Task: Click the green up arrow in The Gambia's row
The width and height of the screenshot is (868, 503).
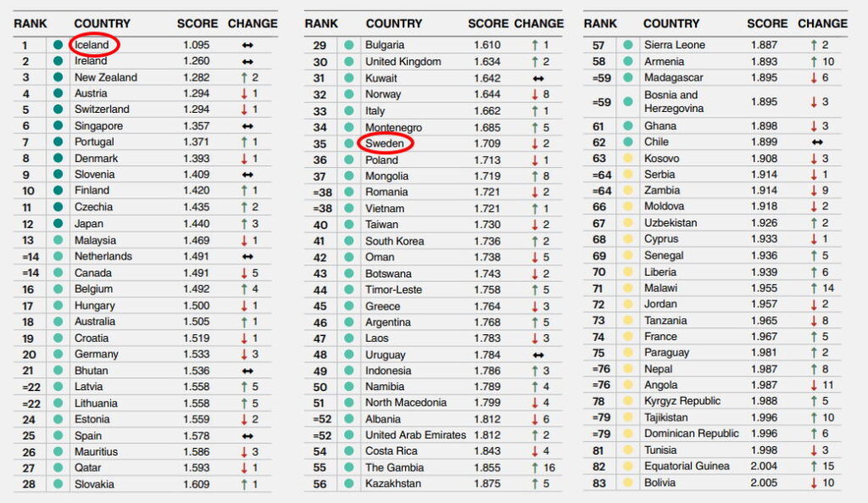Action: click(534, 468)
